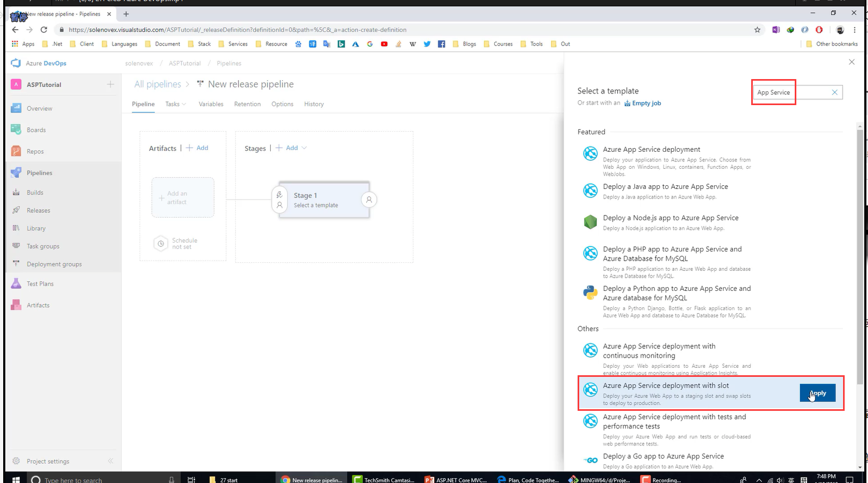Click the browser back arrow

coord(15,30)
